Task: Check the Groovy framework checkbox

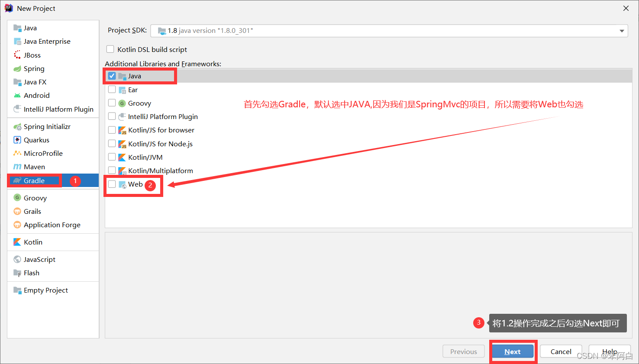Action: (x=112, y=103)
